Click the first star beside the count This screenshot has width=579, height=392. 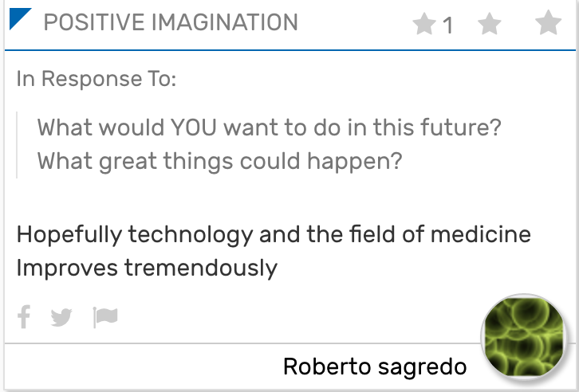click(424, 24)
